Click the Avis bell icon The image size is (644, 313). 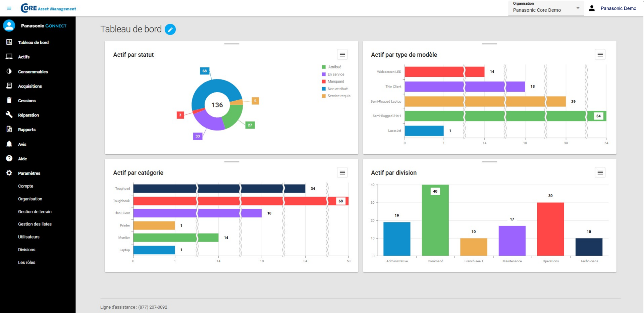9,144
